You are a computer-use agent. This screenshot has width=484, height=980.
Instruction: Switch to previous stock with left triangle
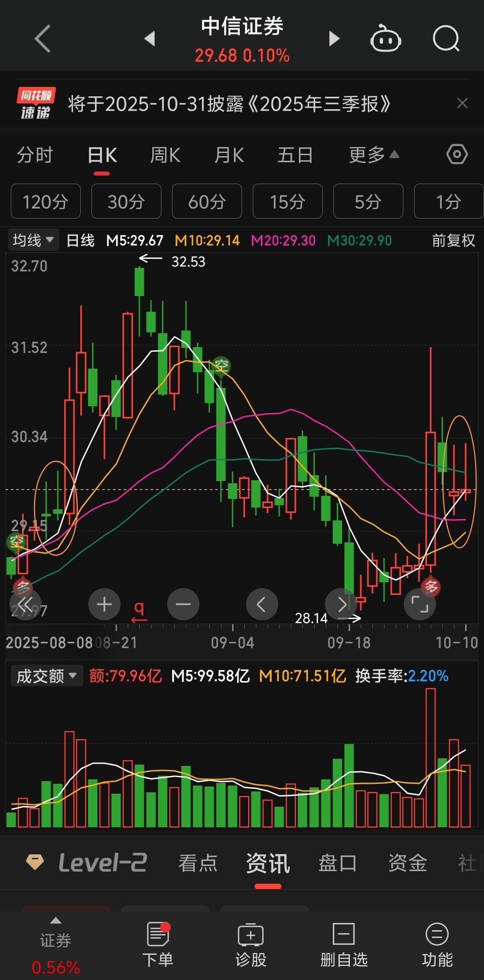pos(150,39)
